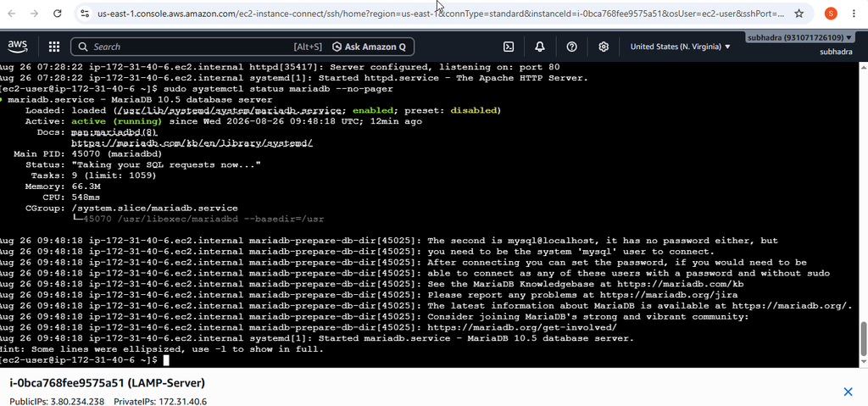Click PublicIPs 3.80.234.238 text
The height and width of the screenshot is (406, 868).
pos(57,401)
